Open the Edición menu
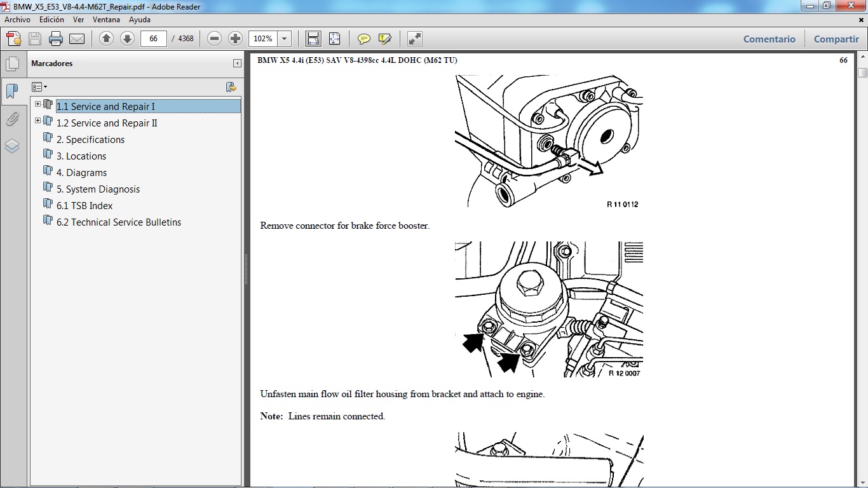Image resolution: width=868 pixels, height=488 pixels. [x=51, y=20]
